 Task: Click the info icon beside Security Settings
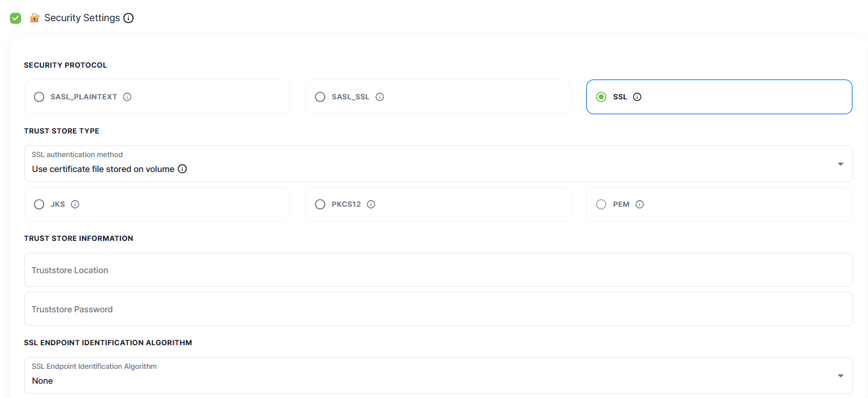tap(128, 18)
